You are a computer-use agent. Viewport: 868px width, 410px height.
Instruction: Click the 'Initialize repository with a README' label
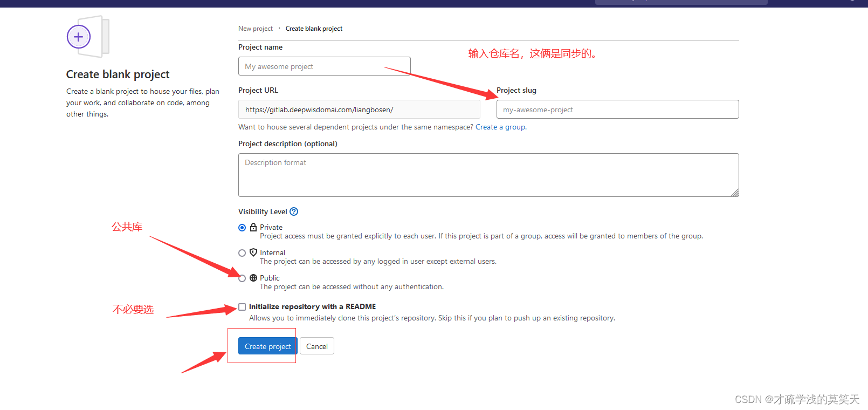point(313,306)
